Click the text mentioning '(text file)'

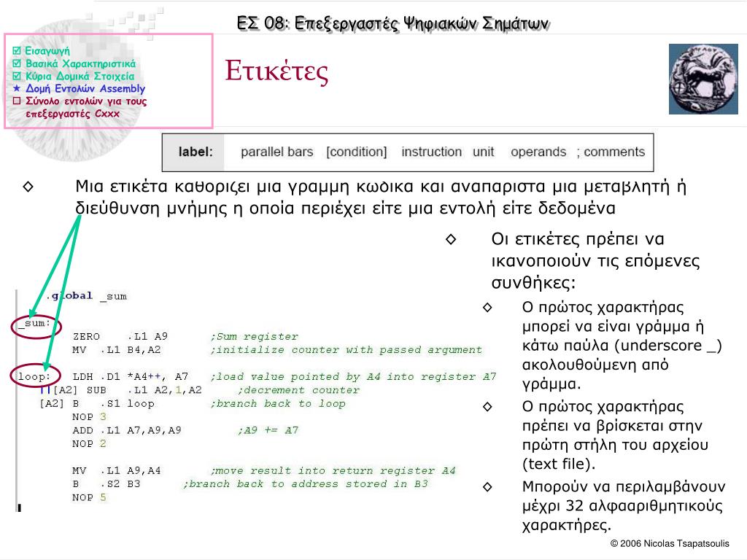point(615,435)
